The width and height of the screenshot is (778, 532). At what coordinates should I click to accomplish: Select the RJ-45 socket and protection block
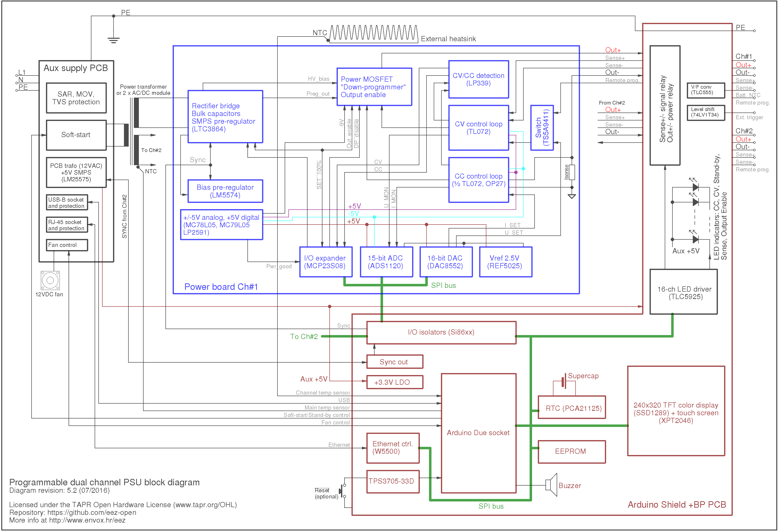[67, 225]
